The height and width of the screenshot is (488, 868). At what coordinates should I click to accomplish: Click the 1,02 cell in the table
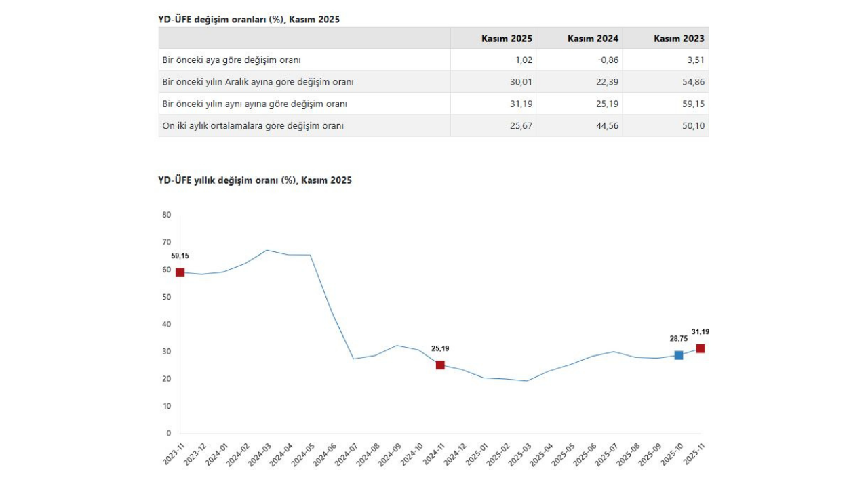click(524, 60)
